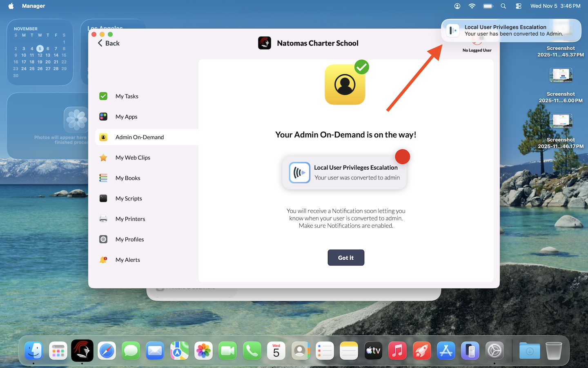Open the Apple TV app in the Dock
This screenshot has width=588, height=368.
tap(373, 351)
